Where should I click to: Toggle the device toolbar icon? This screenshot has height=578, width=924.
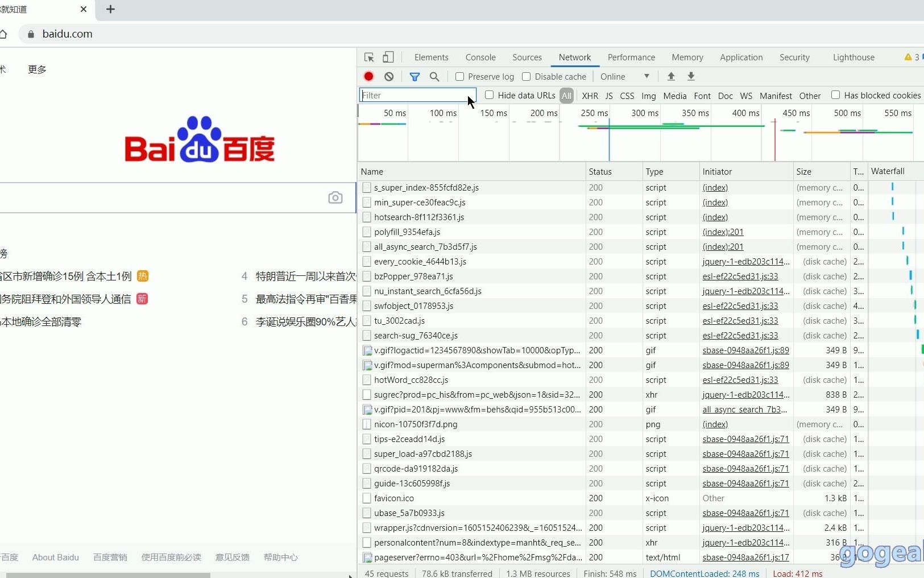click(x=388, y=57)
